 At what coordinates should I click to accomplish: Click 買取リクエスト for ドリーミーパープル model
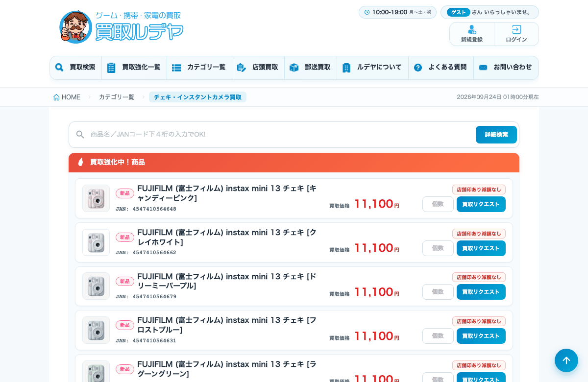481,292
